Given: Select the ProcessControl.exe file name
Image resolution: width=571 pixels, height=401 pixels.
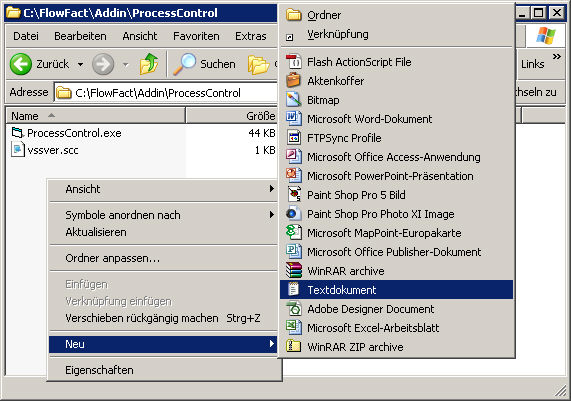Looking at the screenshot, I should click(74, 133).
